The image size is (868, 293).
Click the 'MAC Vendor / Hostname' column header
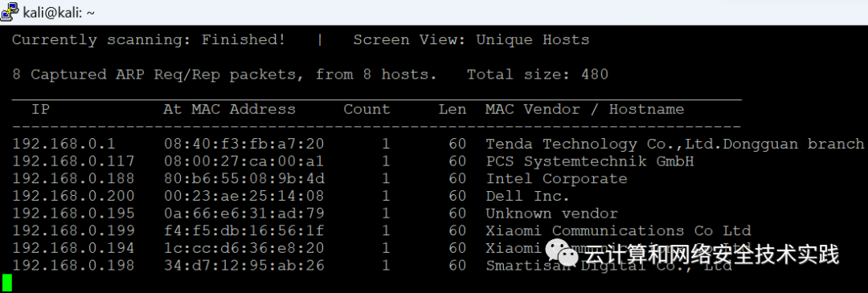(x=584, y=109)
